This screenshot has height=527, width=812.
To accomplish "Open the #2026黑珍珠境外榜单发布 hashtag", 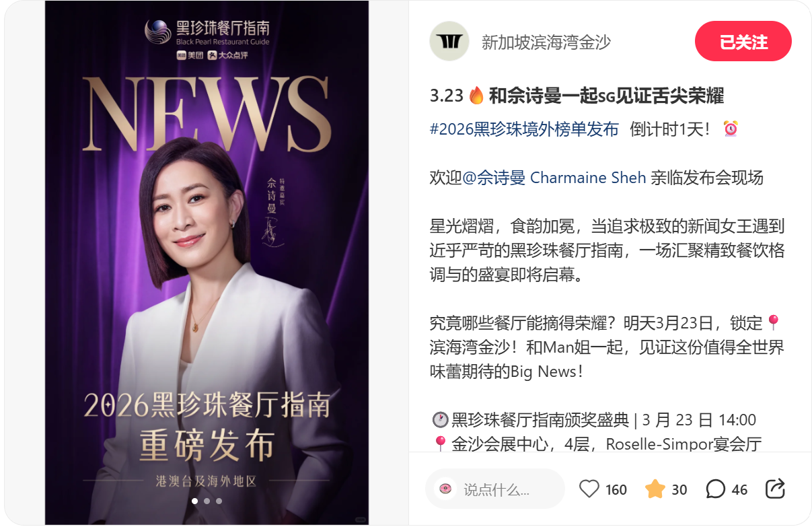I will click(x=524, y=129).
